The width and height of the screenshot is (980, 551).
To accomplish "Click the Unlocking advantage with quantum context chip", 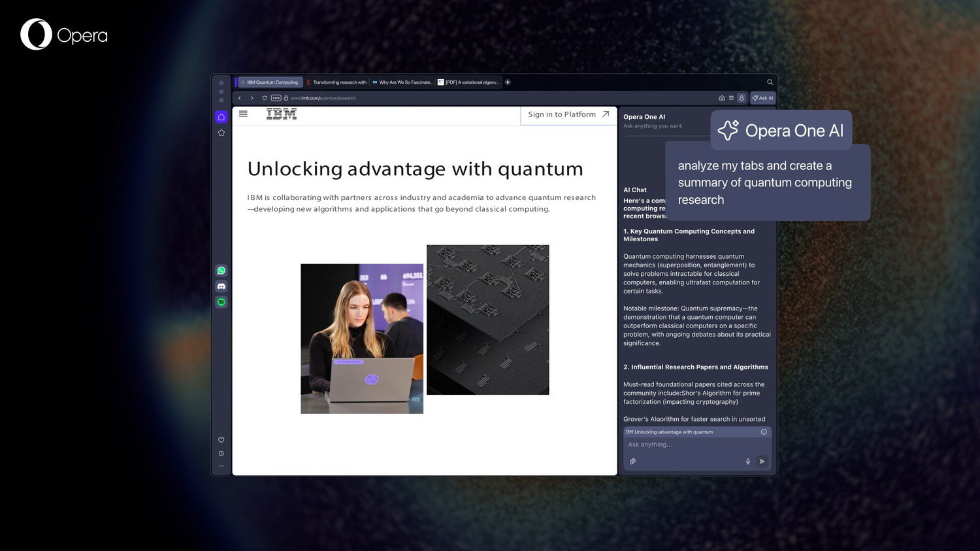I will coord(697,432).
